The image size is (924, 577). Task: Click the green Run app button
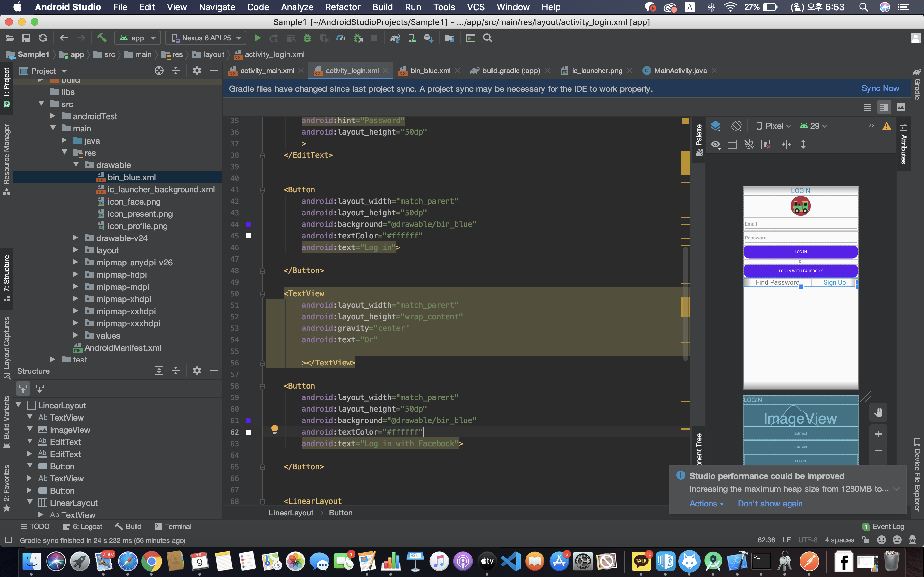tap(257, 38)
